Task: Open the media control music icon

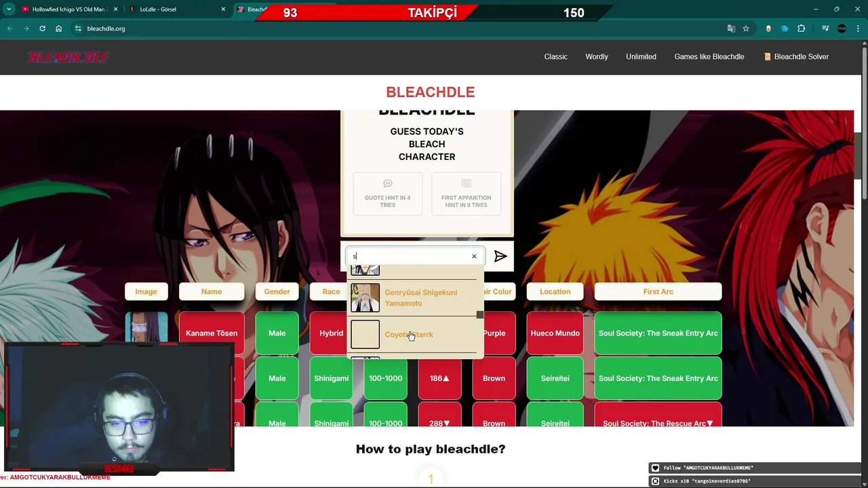Action: tap(825, 28)
